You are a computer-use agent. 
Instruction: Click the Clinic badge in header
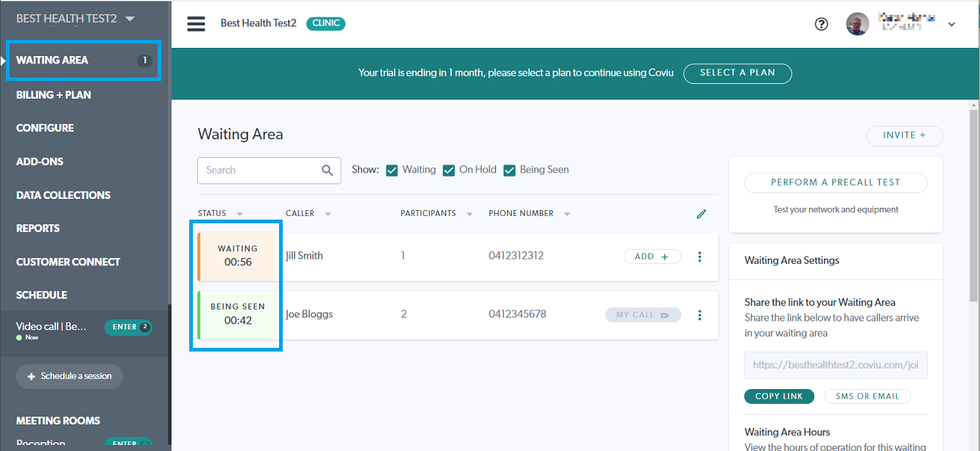[325, 24]
